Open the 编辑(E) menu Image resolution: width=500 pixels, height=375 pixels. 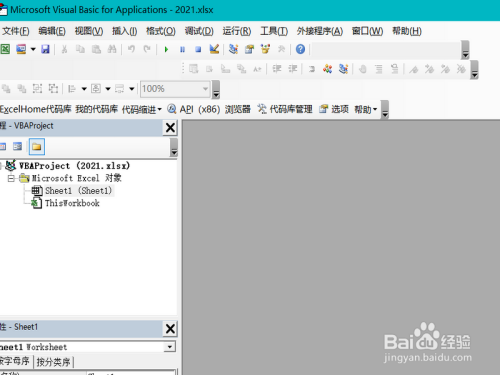tap(52, 31)
